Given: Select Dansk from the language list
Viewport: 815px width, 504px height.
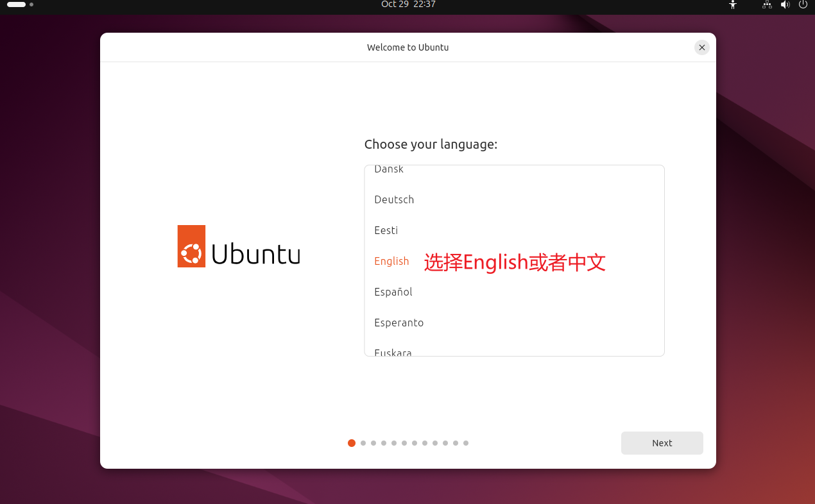Looking at the screenshot, I should [x=389, y=169].
